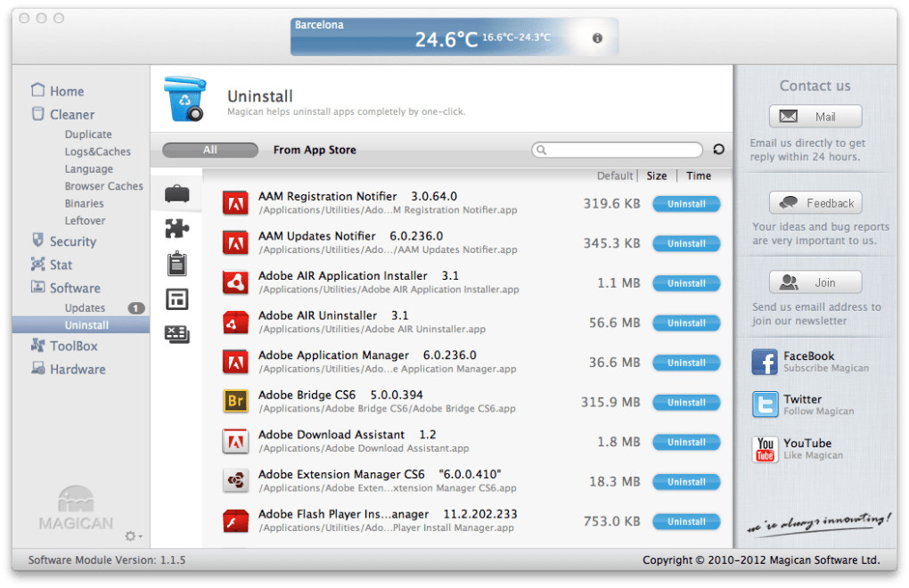Screen dimensions: 909x588
Task: Select Logs&Caches under Cleaner
Action: pyautogui.click(x=97, y=151)
